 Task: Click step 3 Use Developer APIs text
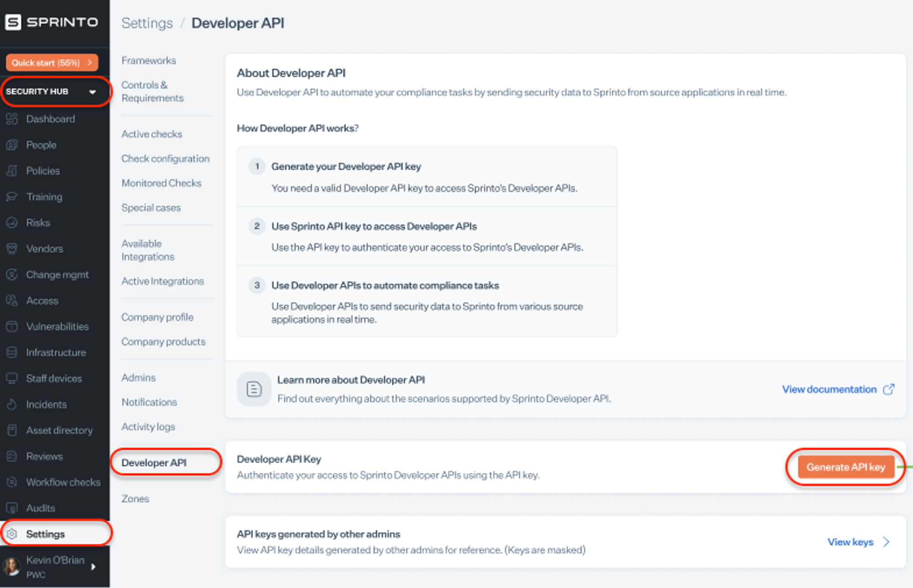pos(385,286)
